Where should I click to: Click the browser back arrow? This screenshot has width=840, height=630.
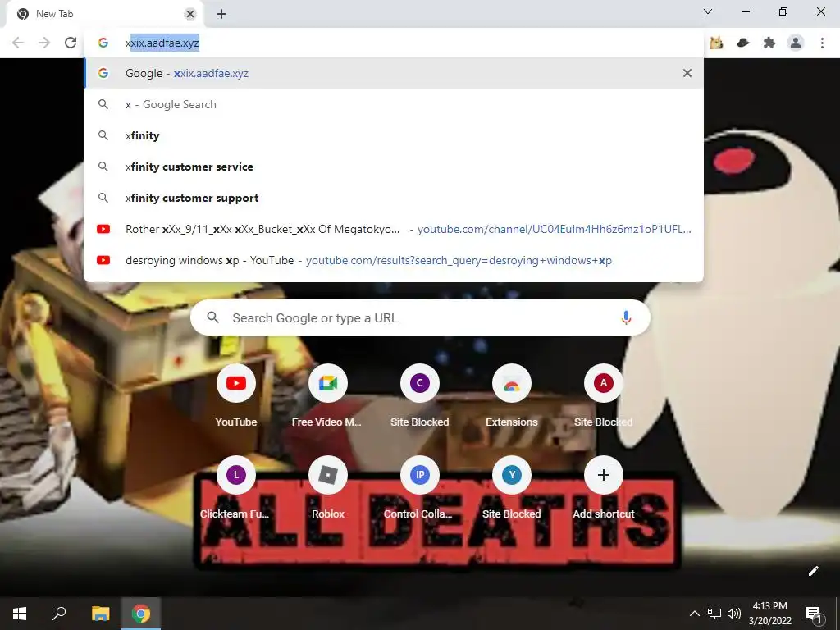tap(18, 43)
